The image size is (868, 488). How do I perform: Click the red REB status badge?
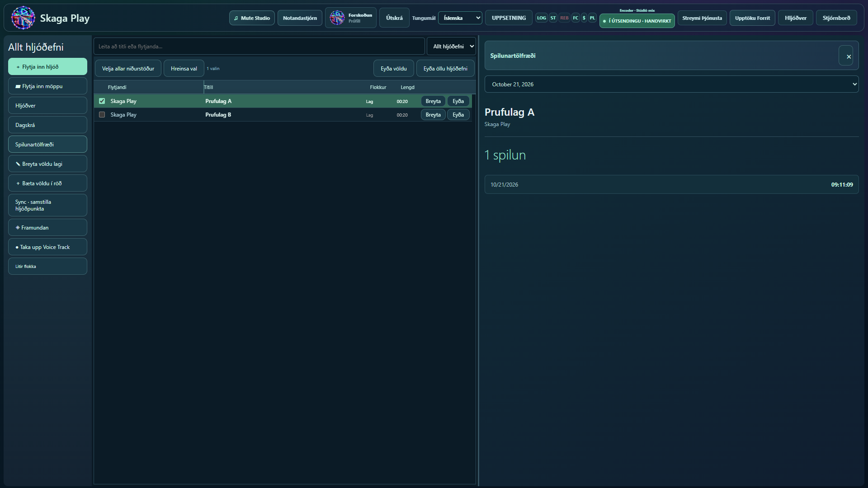coord(564,18)
